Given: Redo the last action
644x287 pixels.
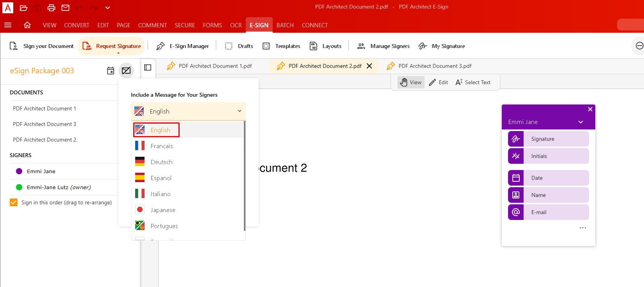Looking at the screenshot, I should [94, 8].
